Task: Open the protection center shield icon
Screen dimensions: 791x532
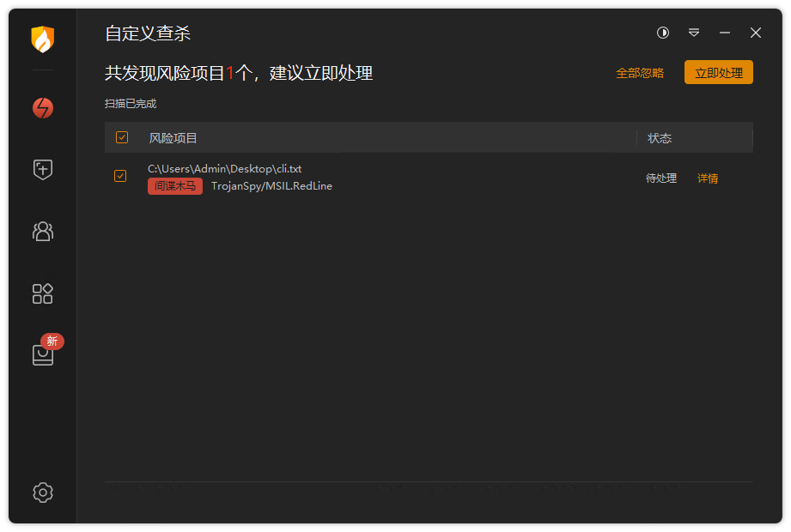Action: [x=42, y=170]
